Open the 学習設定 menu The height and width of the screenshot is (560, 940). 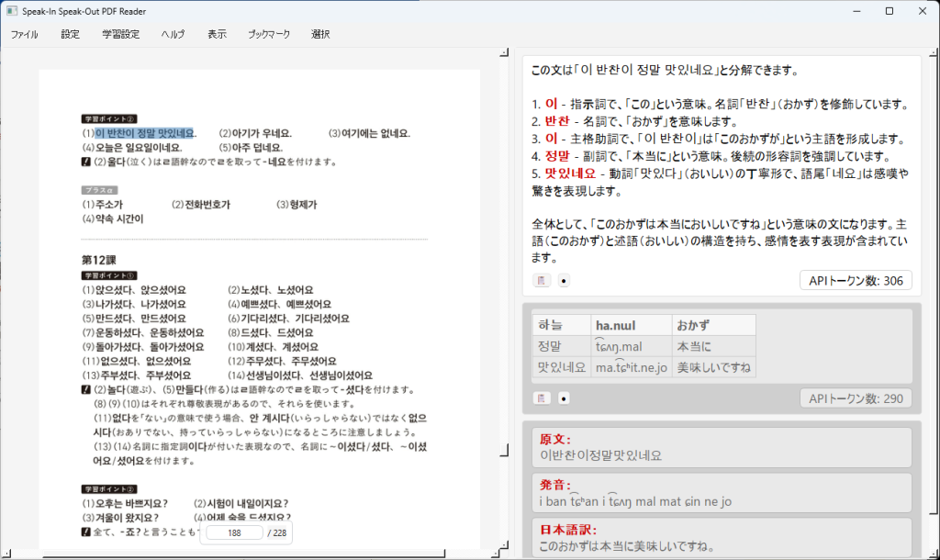pos(120,33)
